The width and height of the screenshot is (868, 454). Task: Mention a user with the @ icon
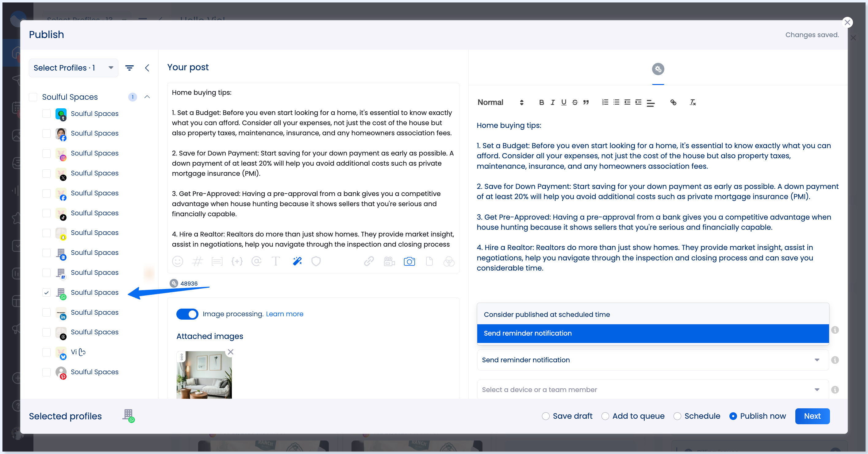256,261
